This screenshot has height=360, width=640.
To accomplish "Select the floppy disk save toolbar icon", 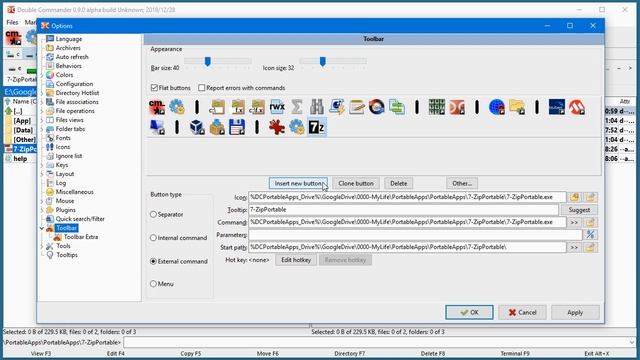I will pyautogui.click(x=237, y=127).
